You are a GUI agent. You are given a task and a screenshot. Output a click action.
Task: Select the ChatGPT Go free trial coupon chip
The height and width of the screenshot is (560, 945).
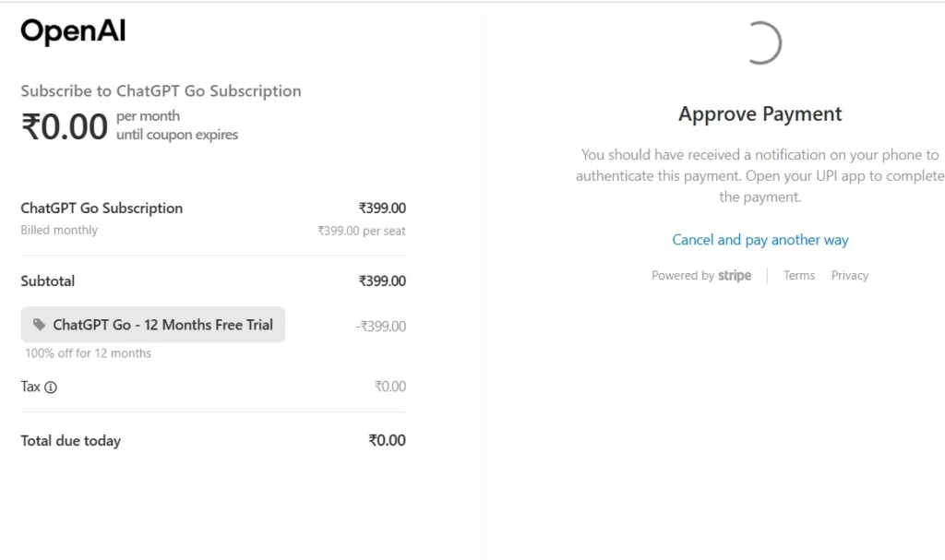click(153, 325)
